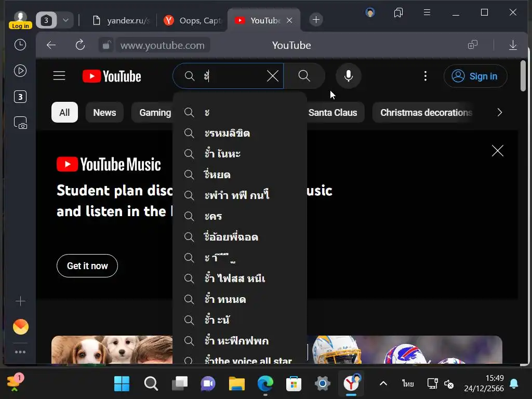Image resolution: width=532 pixels, height=399 pixels.
Task: Select suggestion 'ะคร'
Action: 240,216
